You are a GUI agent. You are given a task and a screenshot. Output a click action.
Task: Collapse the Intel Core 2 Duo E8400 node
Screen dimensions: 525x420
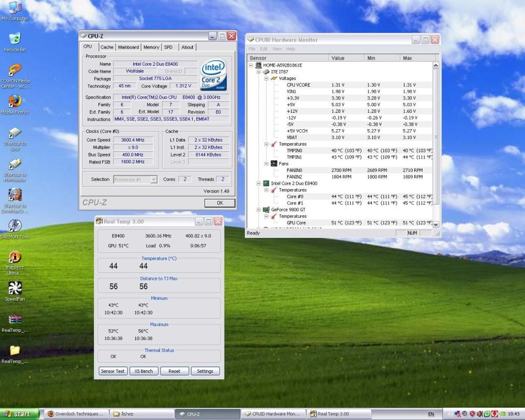(x=259, y=183)
